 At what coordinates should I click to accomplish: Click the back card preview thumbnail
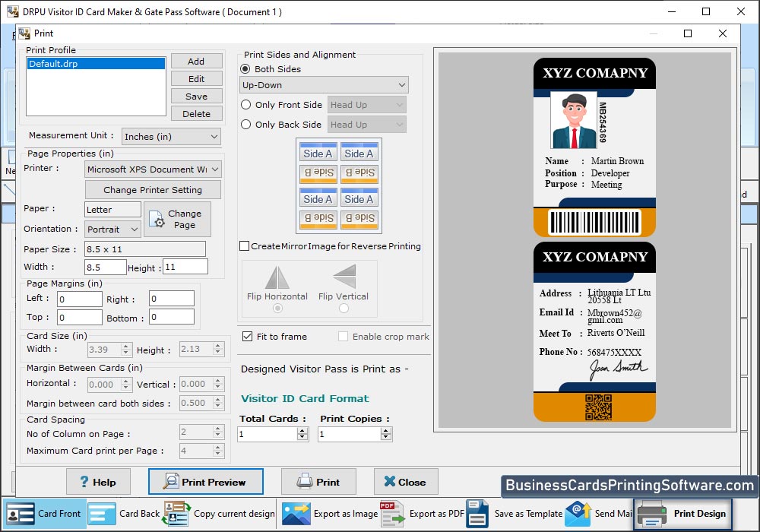click(595, 332)
